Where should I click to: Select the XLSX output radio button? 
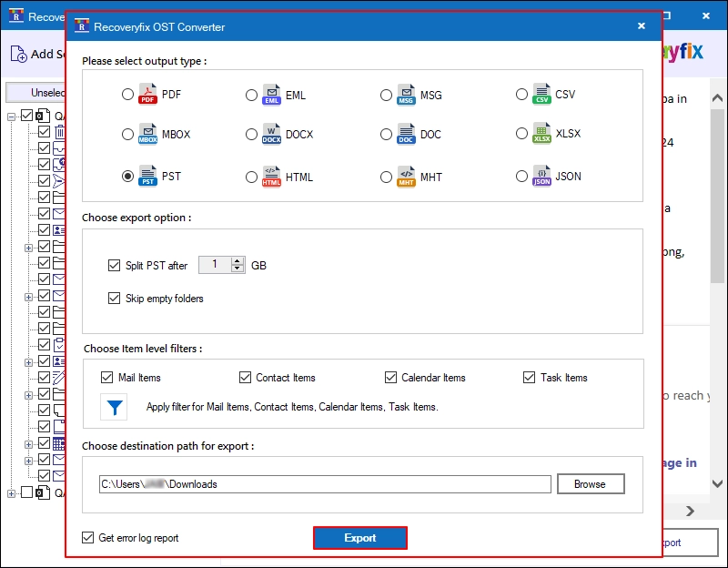click(521, 133)
